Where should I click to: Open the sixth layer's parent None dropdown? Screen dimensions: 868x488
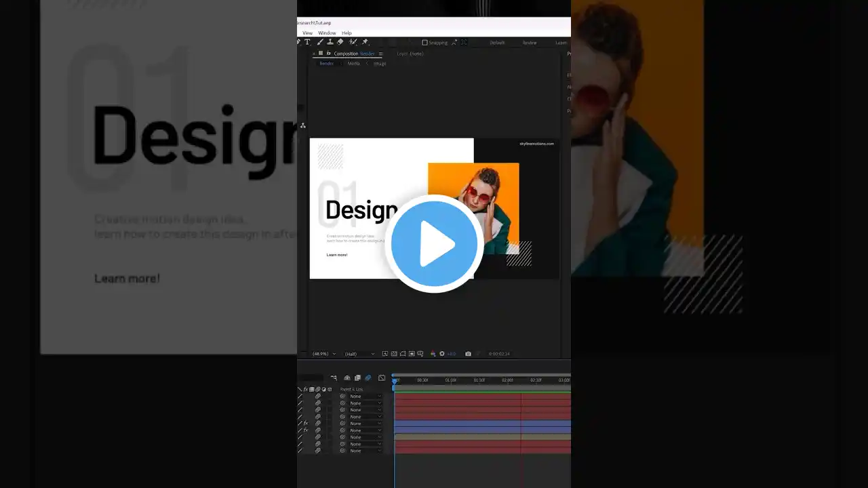365,430
